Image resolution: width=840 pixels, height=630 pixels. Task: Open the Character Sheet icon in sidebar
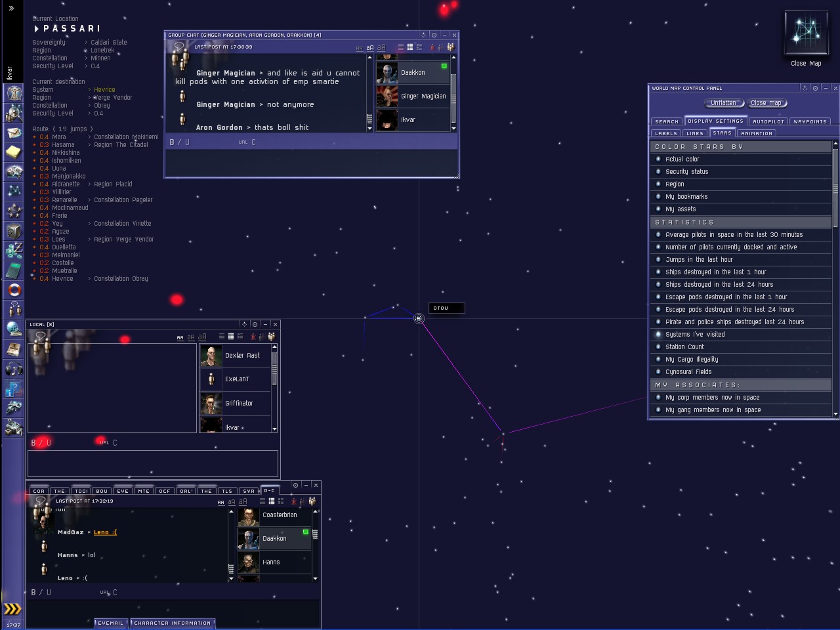pos(14,93)
